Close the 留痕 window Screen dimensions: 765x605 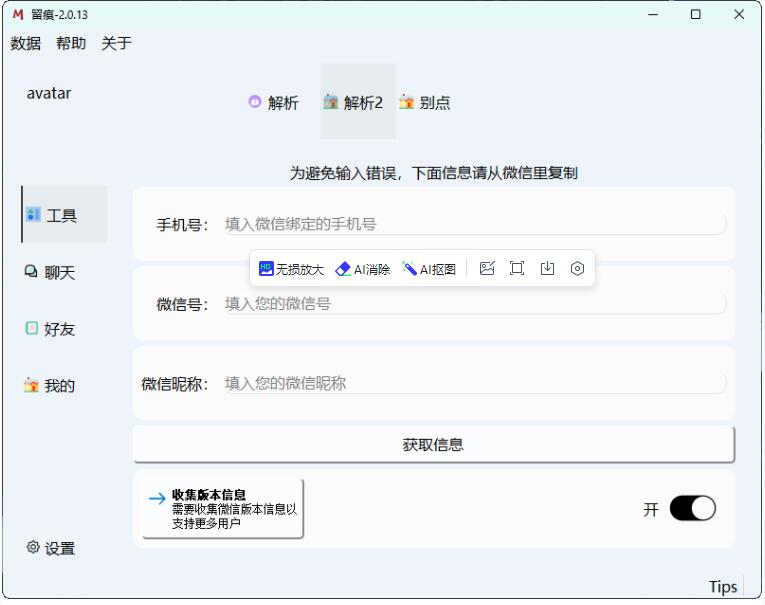coord(739,15)
